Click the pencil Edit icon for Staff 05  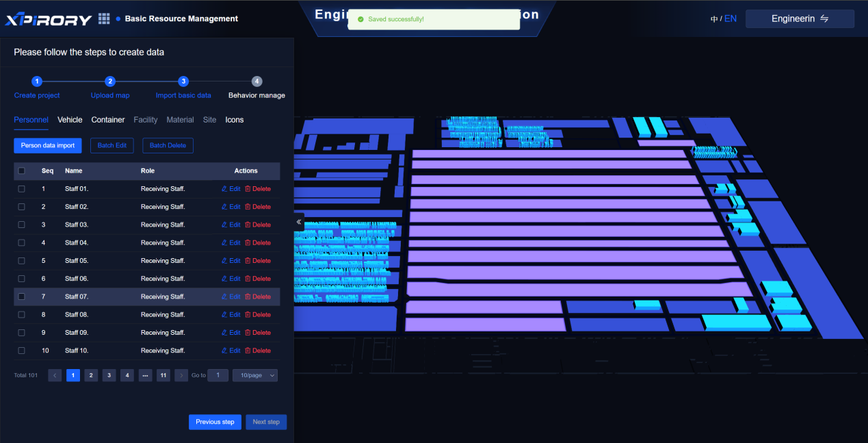pyautogui.click(x=224, y=261)
